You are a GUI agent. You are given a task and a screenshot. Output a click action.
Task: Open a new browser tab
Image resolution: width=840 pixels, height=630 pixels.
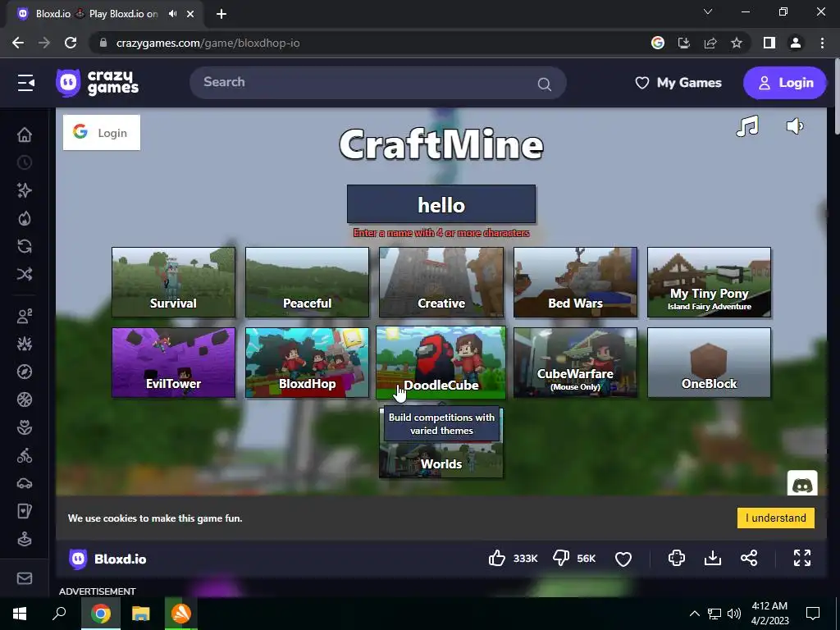click(221, 14)
